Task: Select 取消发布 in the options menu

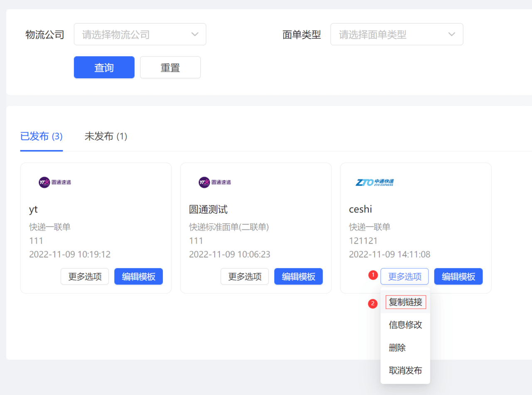Action: pyautogui.click(x=406, y=370)
